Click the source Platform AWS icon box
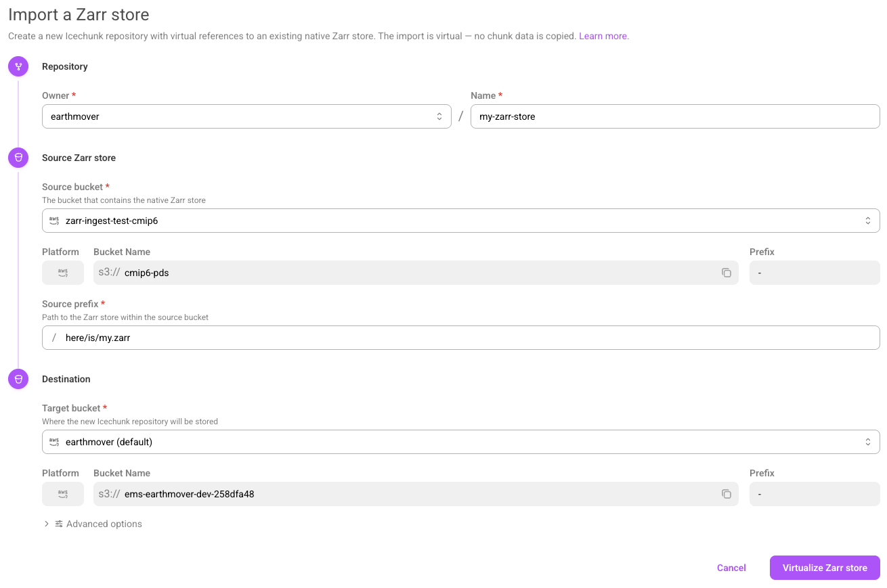 (63, 273)
